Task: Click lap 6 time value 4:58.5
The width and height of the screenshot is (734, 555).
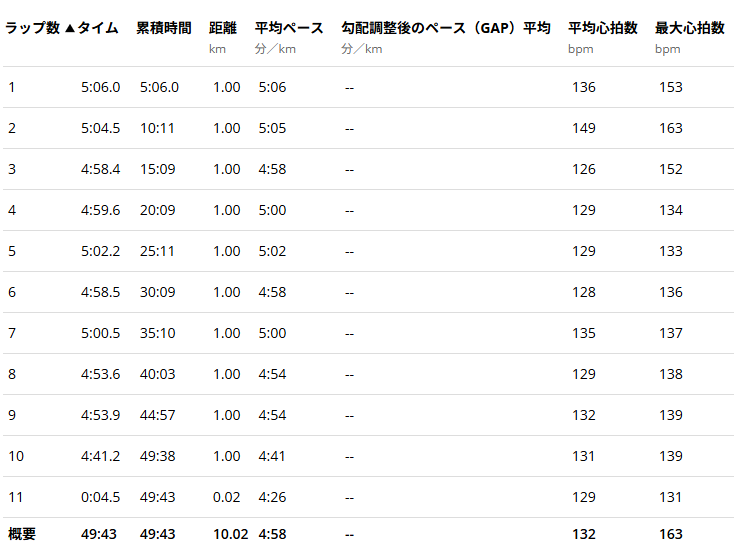Action: 100,292
